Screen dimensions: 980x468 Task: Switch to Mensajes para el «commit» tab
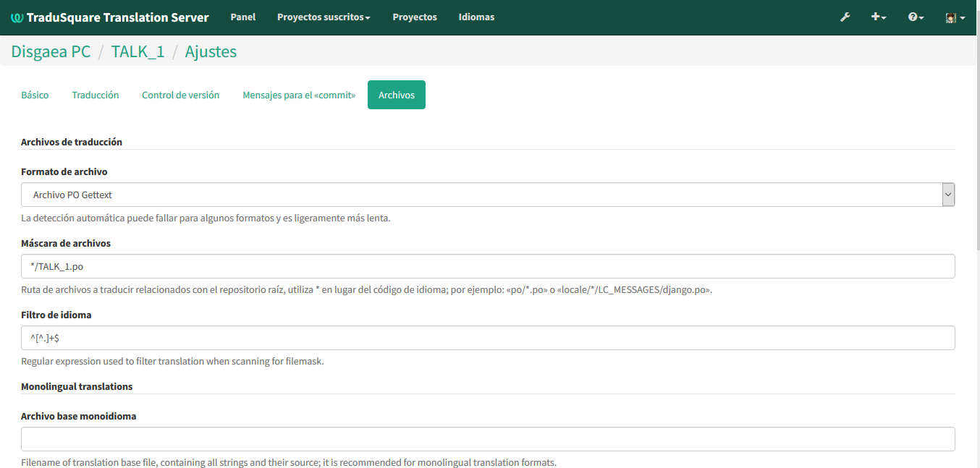pos(299,95)
